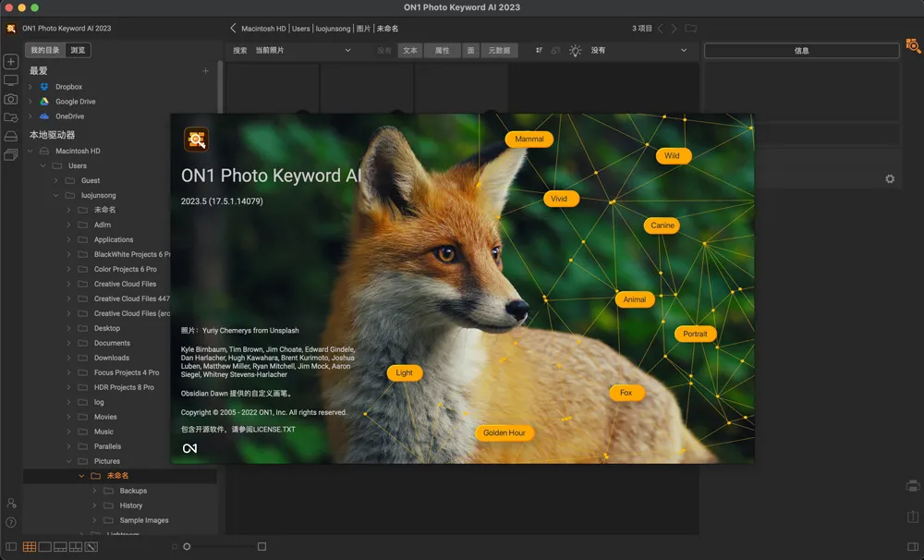924x560 pixels.
Task: Click the 元数据 search filter button
Action: (500, 51)
